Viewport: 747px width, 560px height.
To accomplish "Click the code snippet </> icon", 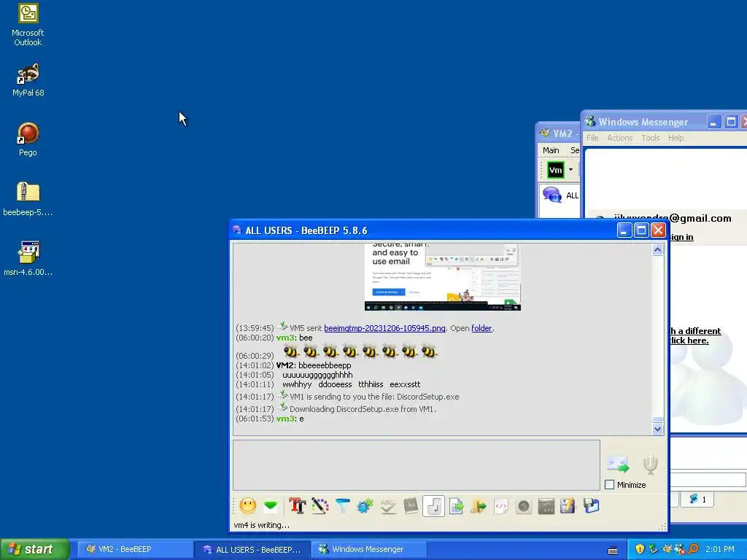I will click(500, 506).
